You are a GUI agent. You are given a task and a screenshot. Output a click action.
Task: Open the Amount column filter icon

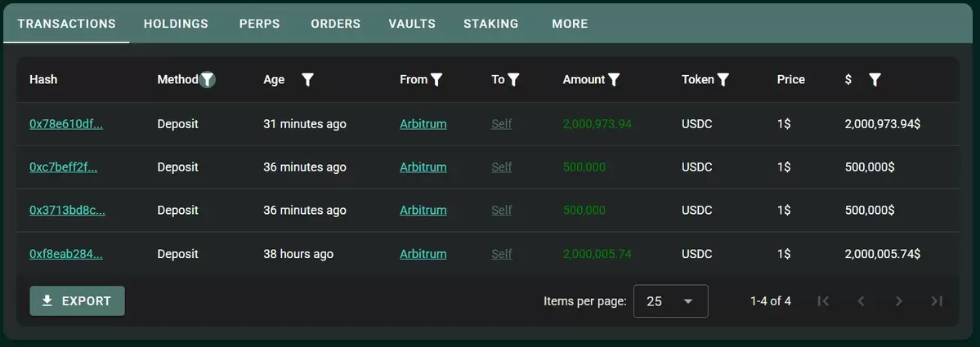click(x=614, y=80)
